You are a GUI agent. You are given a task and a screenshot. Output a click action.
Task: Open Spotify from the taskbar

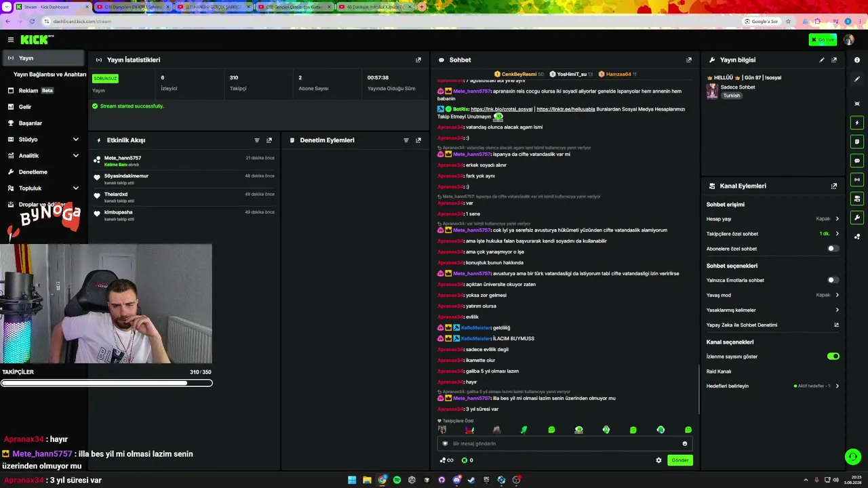[397, 480]
